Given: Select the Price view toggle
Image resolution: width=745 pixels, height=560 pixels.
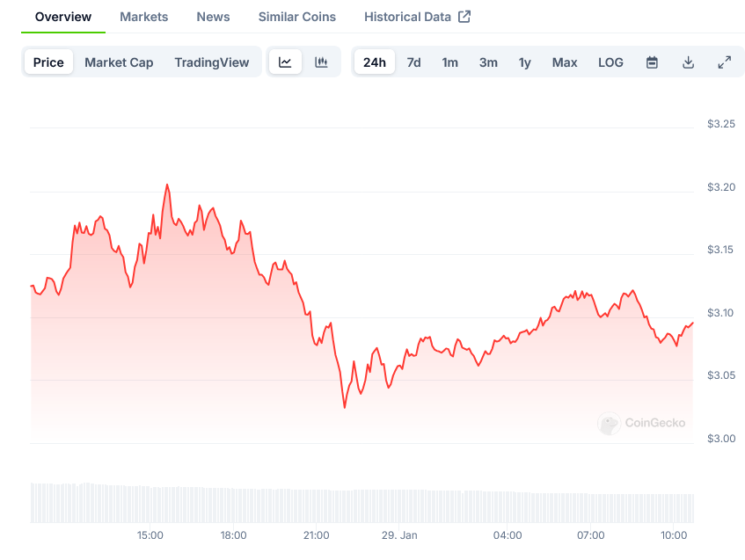Looking at the screenshot, I should [x=48, y=62].
